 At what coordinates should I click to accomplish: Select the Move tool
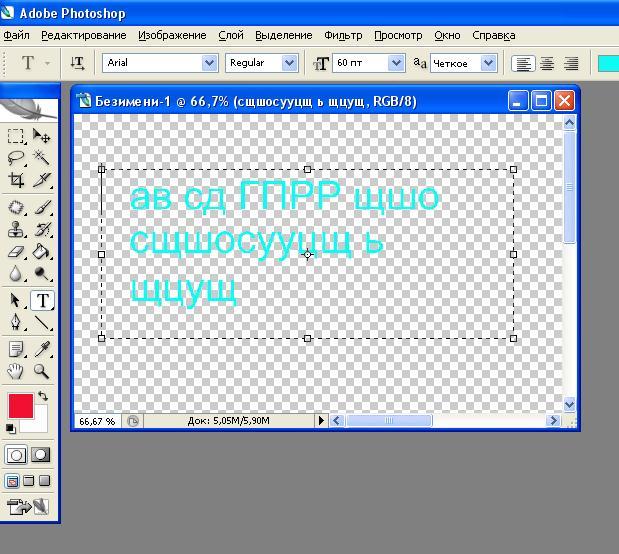[41, 136]
